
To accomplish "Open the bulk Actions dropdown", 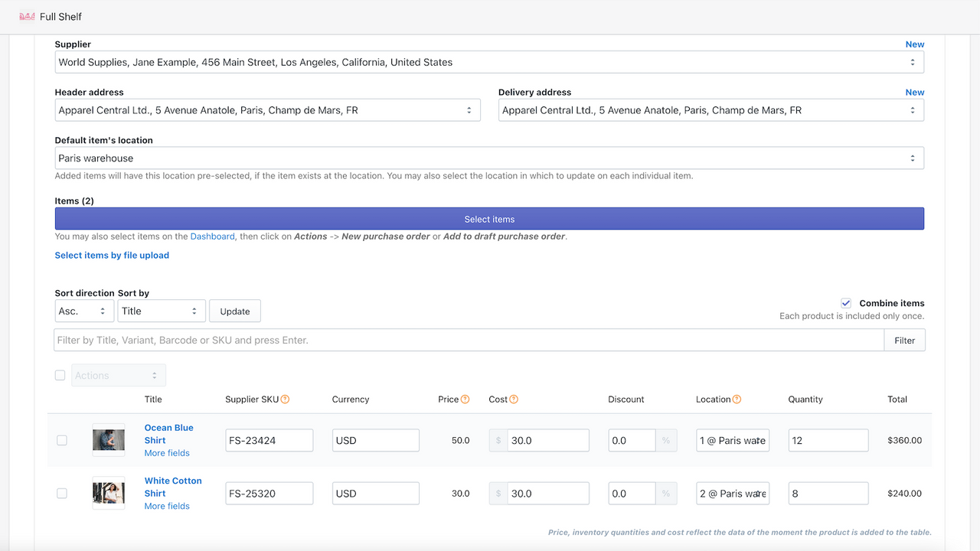I will coord(119,375).
